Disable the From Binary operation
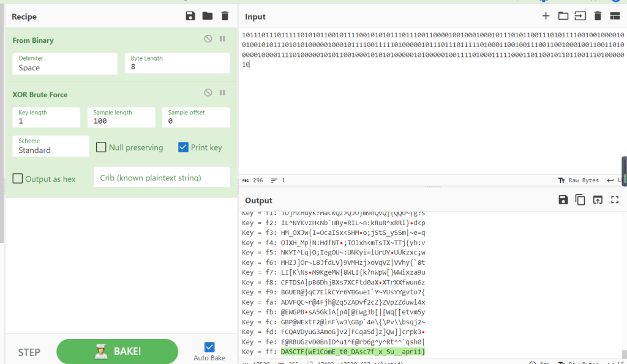The image size is (627, 364). coord(208,39)
